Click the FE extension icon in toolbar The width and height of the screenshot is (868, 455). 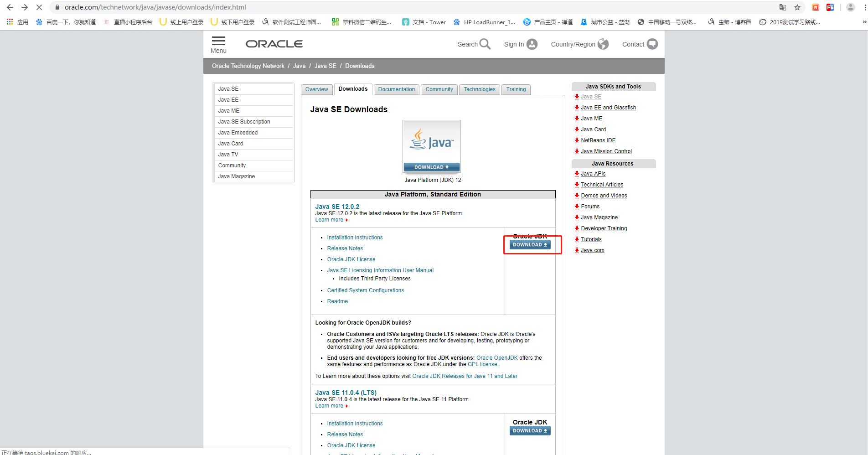pyautogui.click(x=830, y=7)
